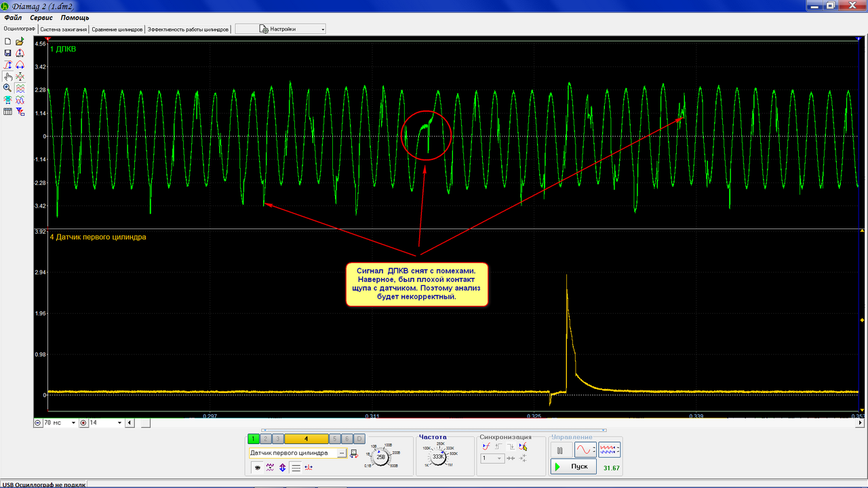This screenshot has height=488, width=868.
Task: Click the sync cursor pointer icon
Action: pyautogui.click(x=523, y=446)
